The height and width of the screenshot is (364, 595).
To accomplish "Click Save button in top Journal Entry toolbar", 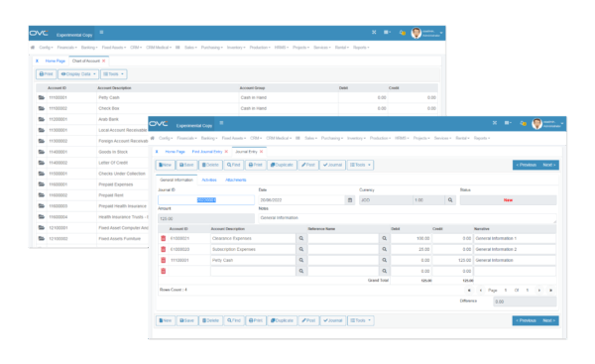I will tap(186, 165).
